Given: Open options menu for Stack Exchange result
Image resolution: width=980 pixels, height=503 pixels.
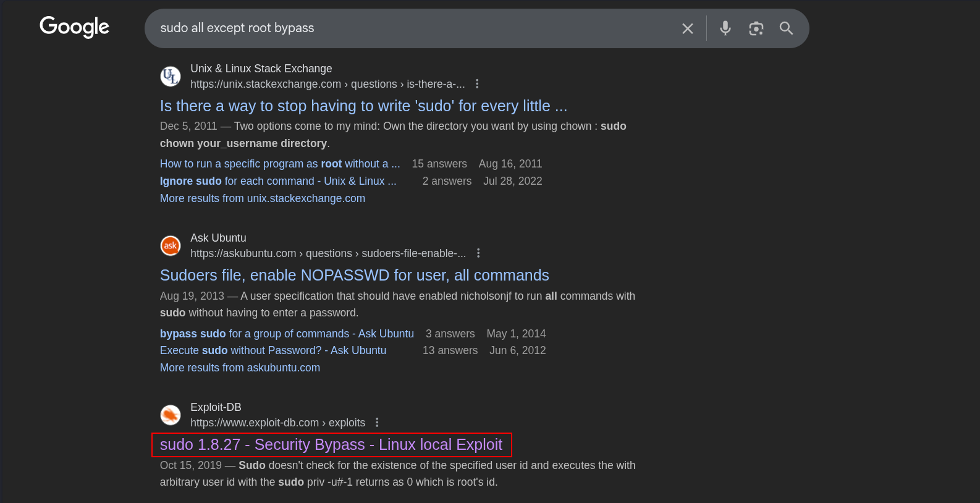Looking at the screenshot, I should coord(477,84).
